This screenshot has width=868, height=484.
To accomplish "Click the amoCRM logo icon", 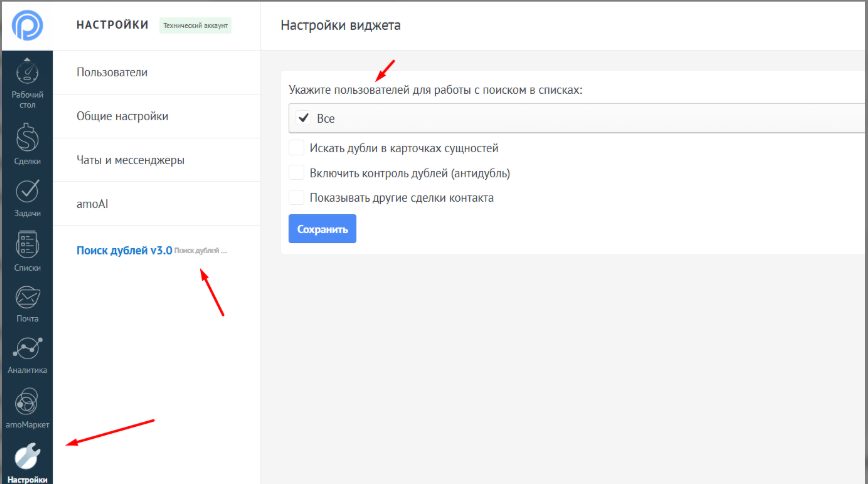I will click(28, 24).
